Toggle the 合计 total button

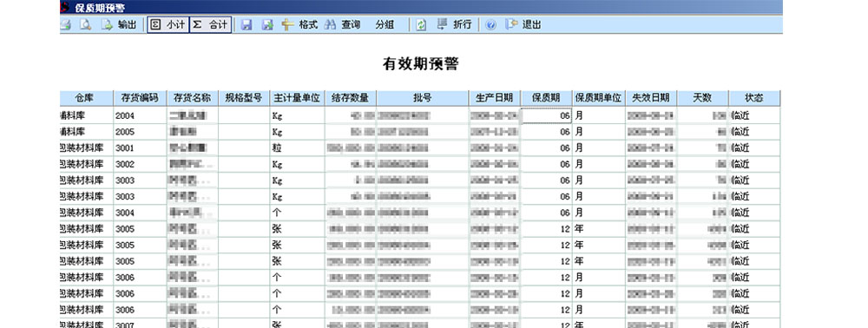point(210,25)
